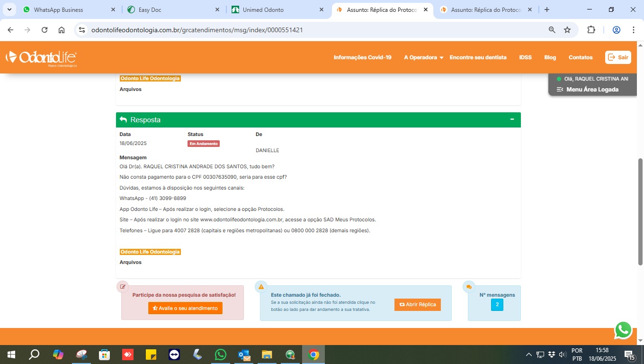Open WhatsApp from the taskbar
Image resolution: width=644 pixels, height=364 pixels.
point(221,355)
